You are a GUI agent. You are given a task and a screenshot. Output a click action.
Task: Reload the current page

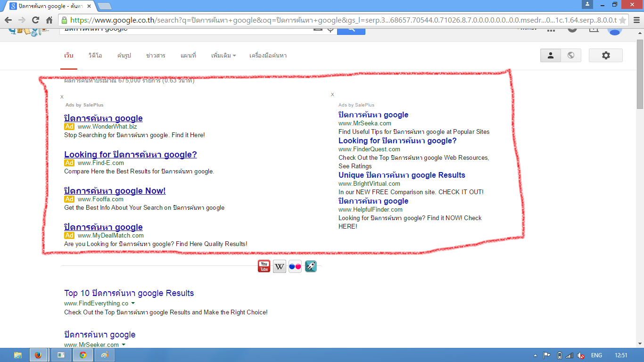click(x=35, y=20)
